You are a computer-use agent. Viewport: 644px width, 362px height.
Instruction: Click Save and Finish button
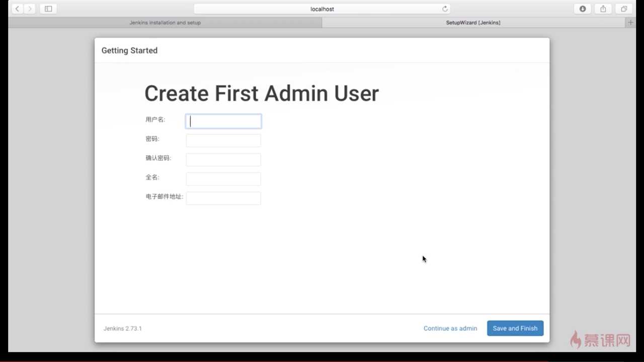515,328
